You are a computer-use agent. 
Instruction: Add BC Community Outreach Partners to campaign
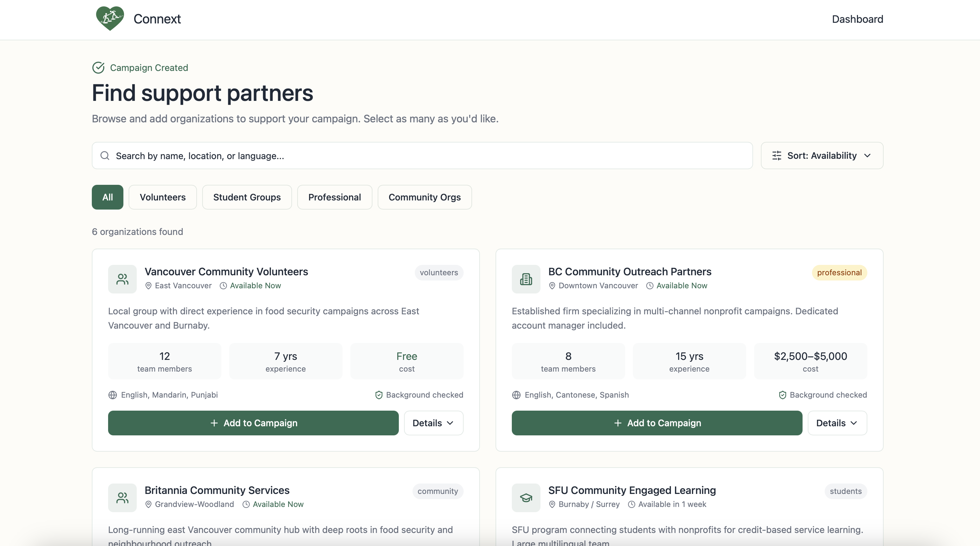click(657, 423)
